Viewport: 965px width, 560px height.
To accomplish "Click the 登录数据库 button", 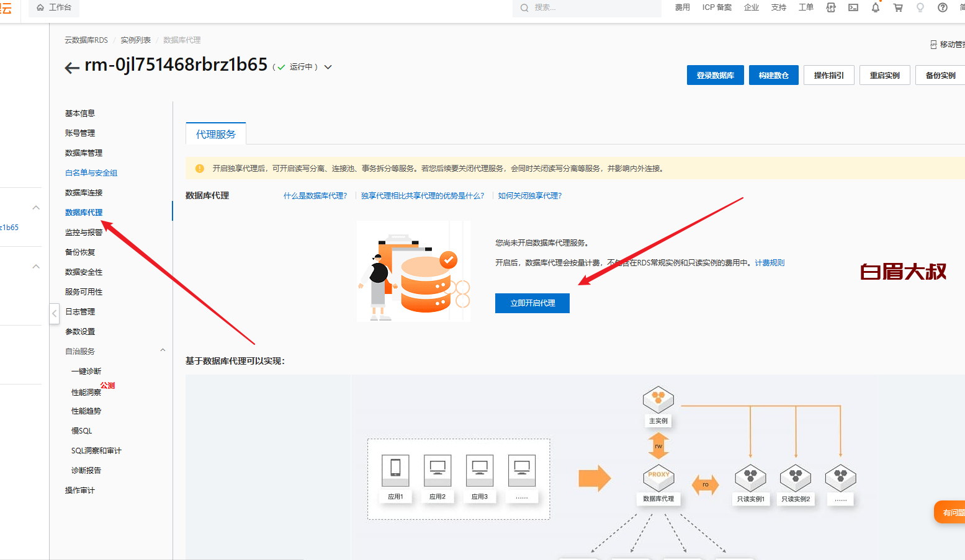I will 716,75.
